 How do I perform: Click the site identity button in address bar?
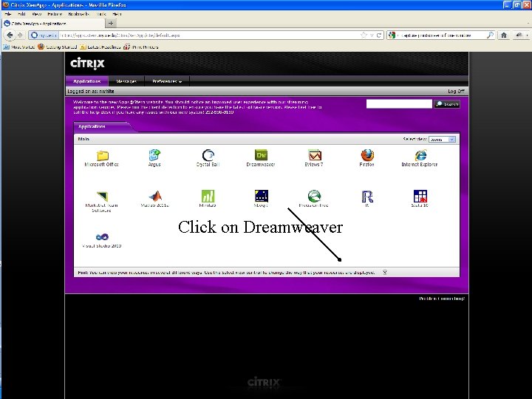coord(44,35)
